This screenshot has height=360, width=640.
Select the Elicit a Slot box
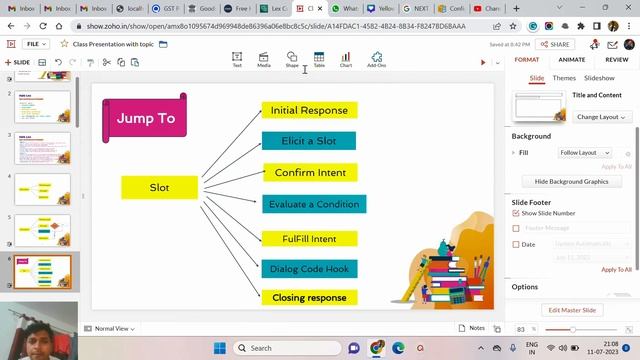(x=309, y=141)
